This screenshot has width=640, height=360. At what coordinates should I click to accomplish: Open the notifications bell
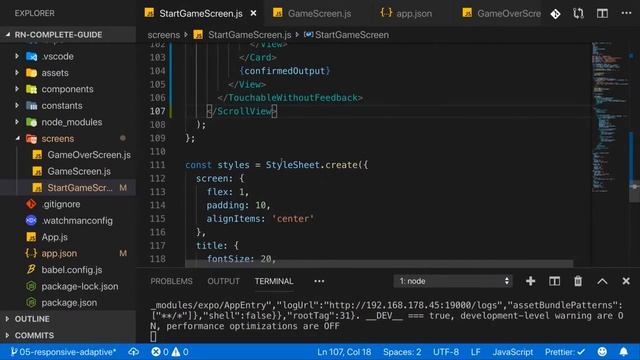(x=624, y=351)
